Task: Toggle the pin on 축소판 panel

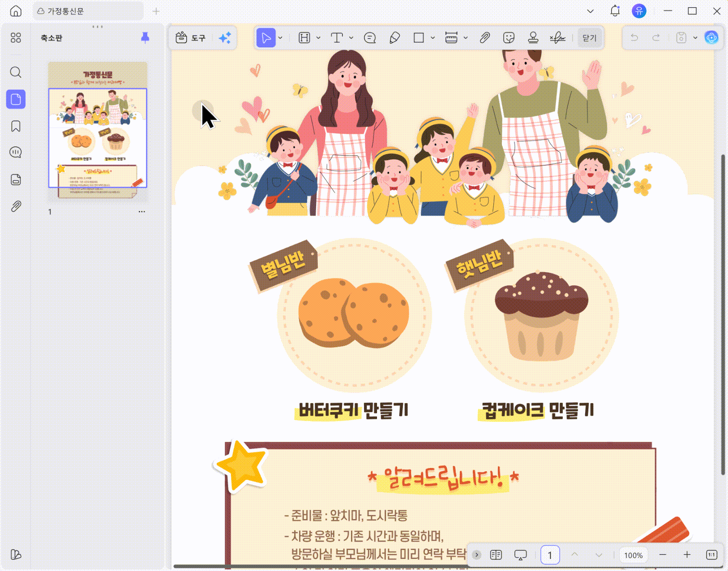Action: (x=145, y=38)
